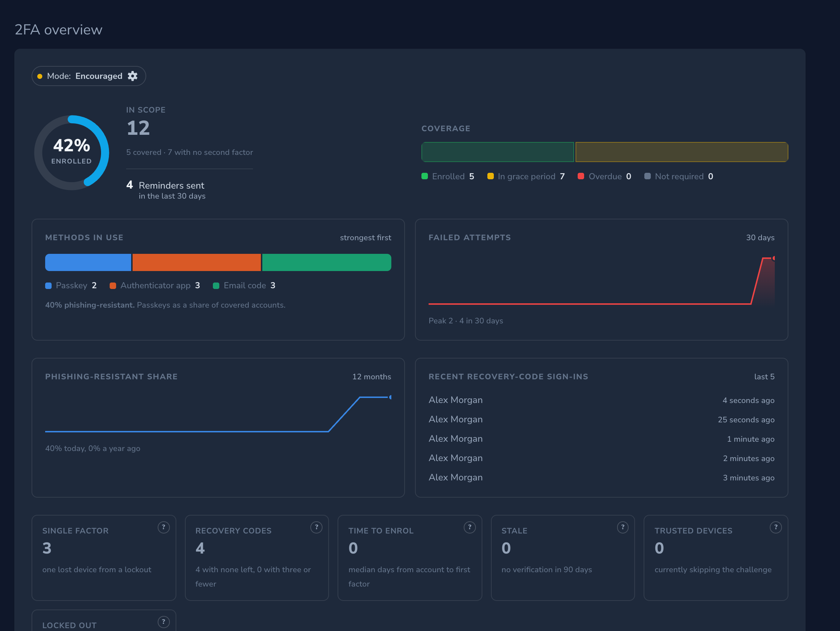Click the Passkey legend entry

point(71,285)
